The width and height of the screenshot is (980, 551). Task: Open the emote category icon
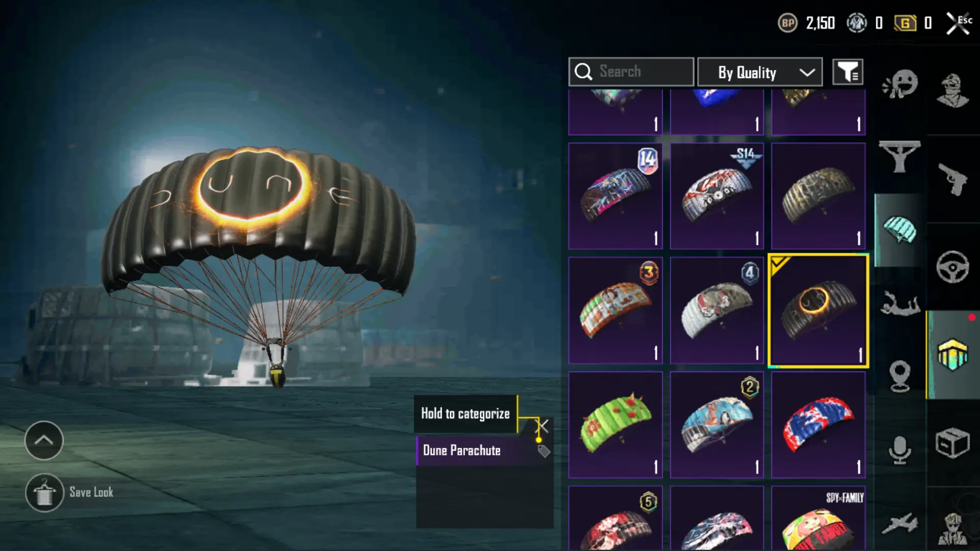pos(900,84)
